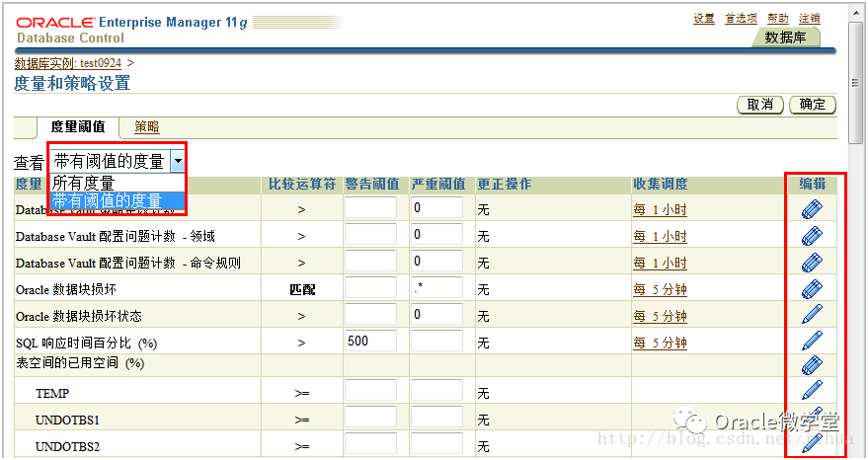Click edit pencil for Database Vault 领域 row
The height and width of the screenshot is (460, 868).
coord(812,236)
